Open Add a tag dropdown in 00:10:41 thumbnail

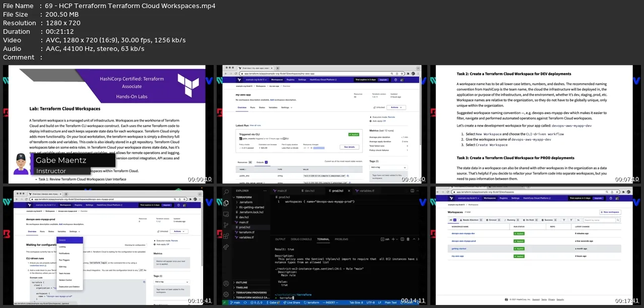coord(172,282)
